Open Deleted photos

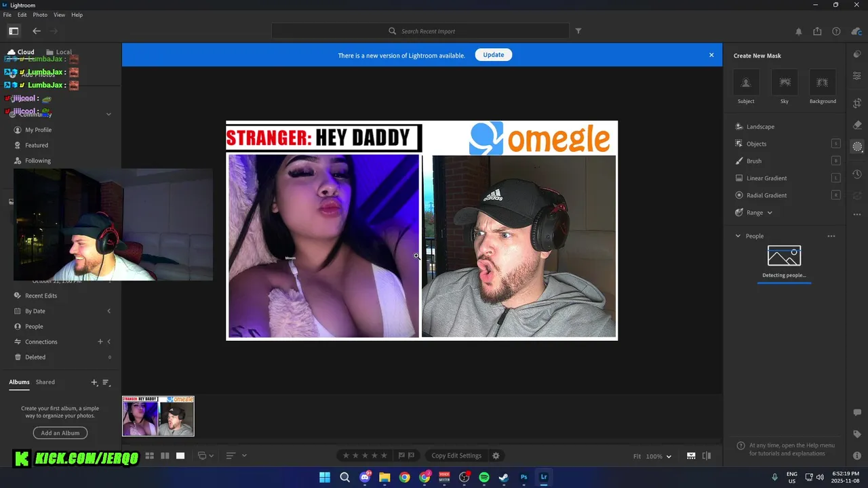coord(35,357)
